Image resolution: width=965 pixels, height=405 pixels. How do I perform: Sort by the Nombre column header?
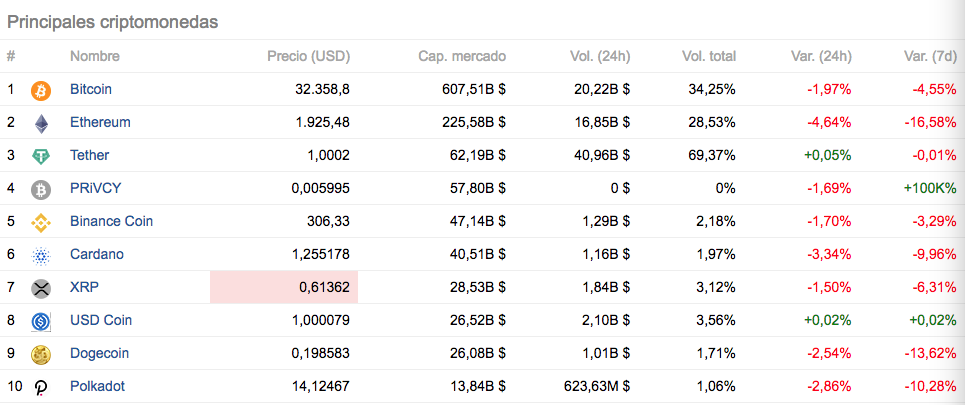[95, 57]
